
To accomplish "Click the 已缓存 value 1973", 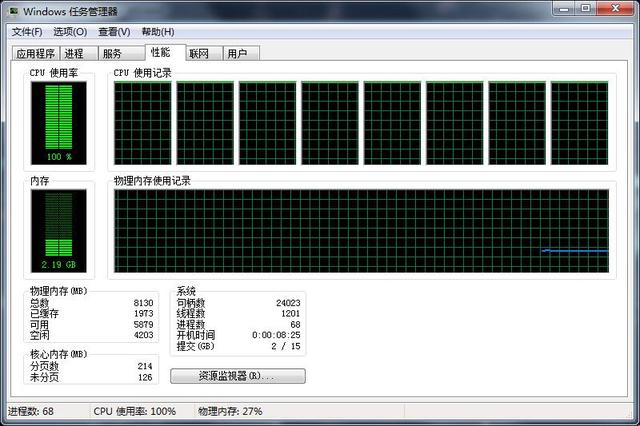I will tap(143, 313).
